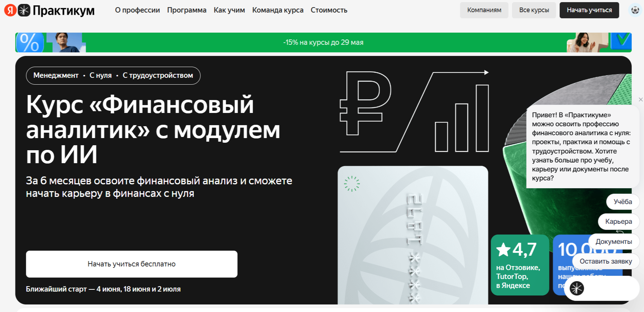Image resolution: width=644 pixels, height=312 pixels.
Task: Open the chat assistant star icon
Action: (577, 288)
